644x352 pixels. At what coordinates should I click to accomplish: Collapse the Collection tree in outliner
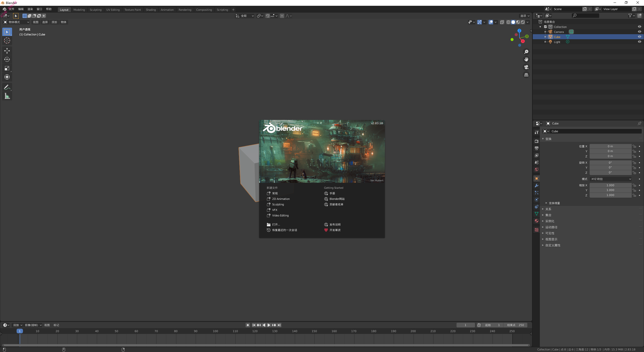540,27
